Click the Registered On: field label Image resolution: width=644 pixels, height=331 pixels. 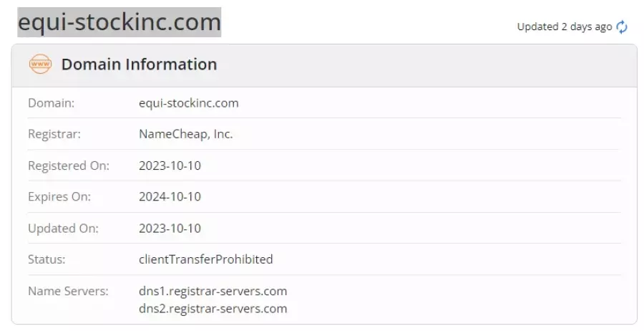click(69, 165)
